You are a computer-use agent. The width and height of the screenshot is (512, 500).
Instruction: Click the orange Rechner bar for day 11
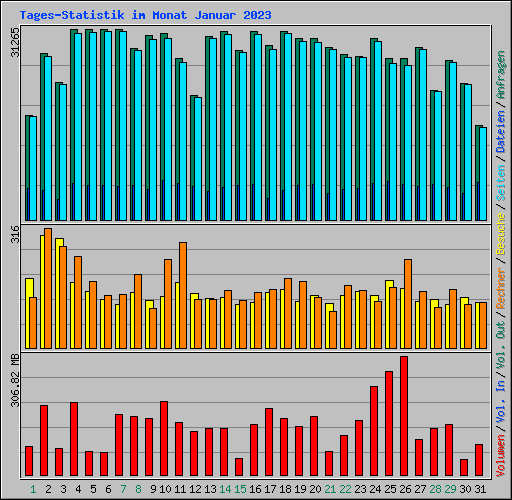pyautogui.click(x=183, y=295)
